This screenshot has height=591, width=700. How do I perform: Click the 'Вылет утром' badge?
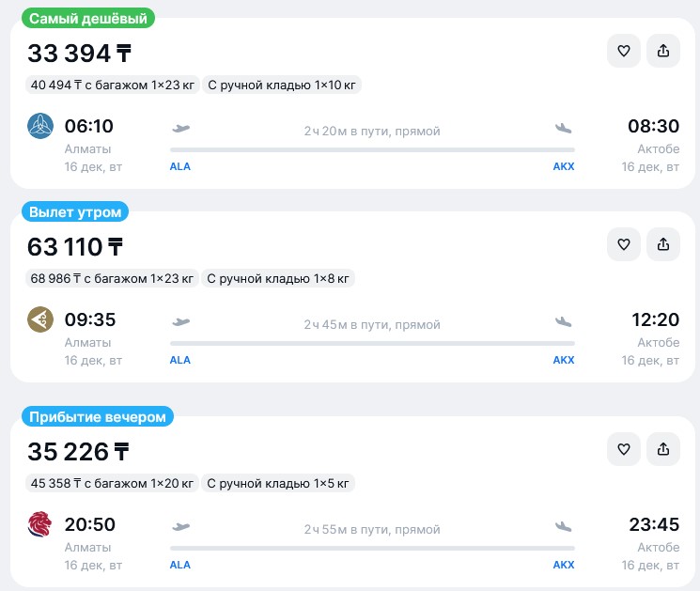(x=76, y=211)
